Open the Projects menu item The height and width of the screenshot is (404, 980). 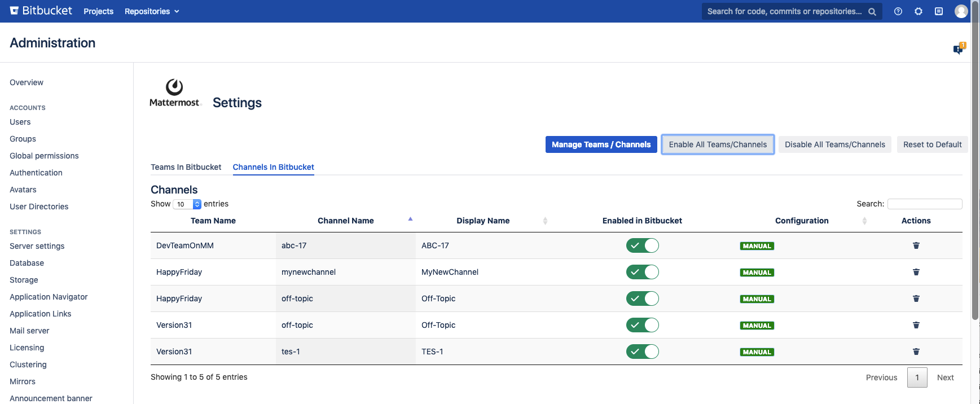[98, 11]
